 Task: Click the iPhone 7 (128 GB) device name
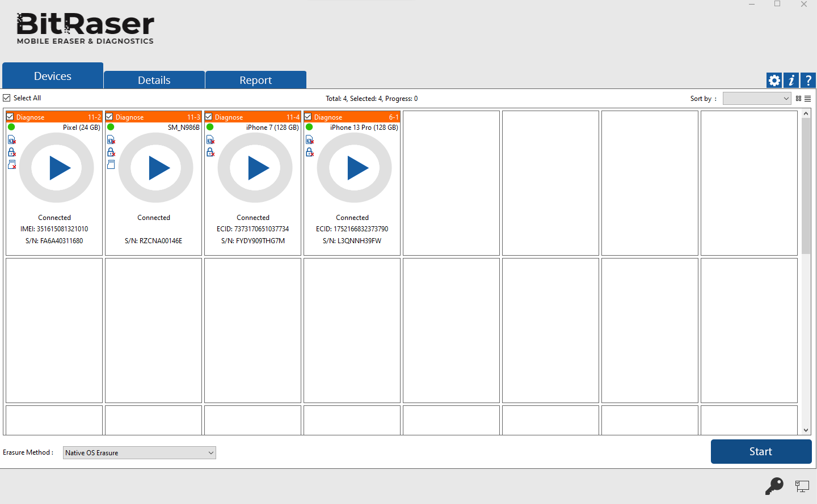pos(272,128)
